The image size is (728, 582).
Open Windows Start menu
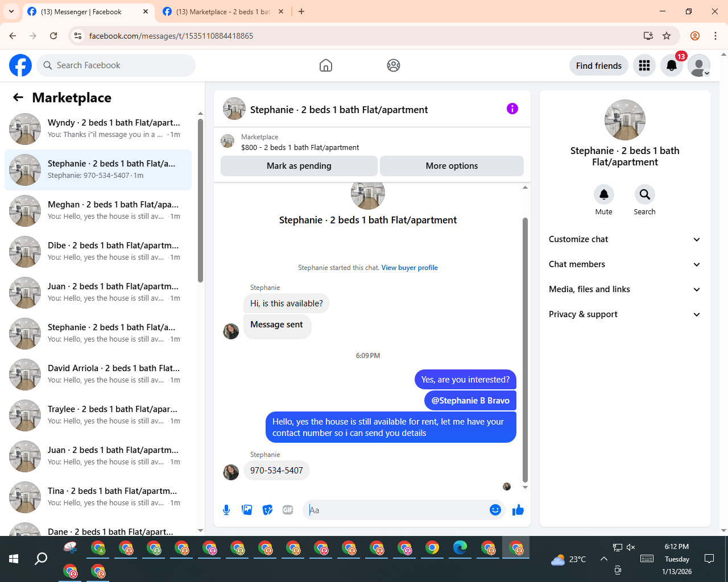tap(14, 559)
